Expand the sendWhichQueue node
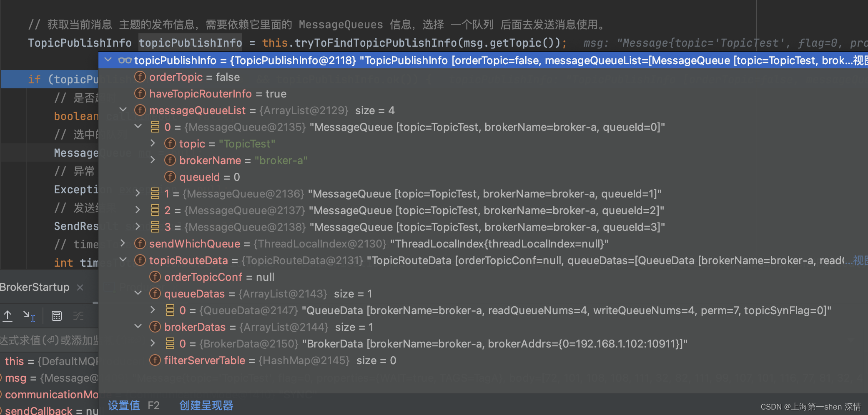Image resolution: width=868 pixels, height=415 pixels. [123, 243]
